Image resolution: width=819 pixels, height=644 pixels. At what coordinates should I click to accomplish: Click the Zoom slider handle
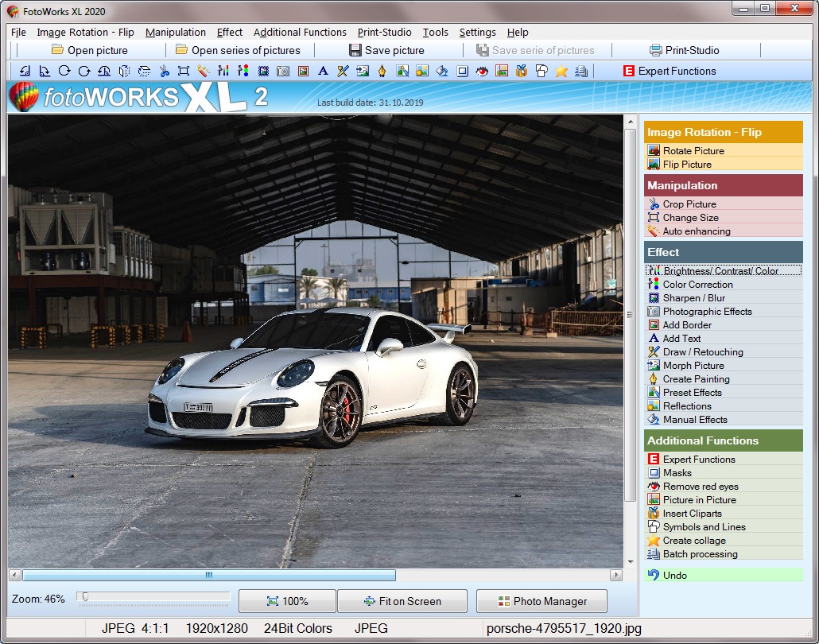point(84,597)
